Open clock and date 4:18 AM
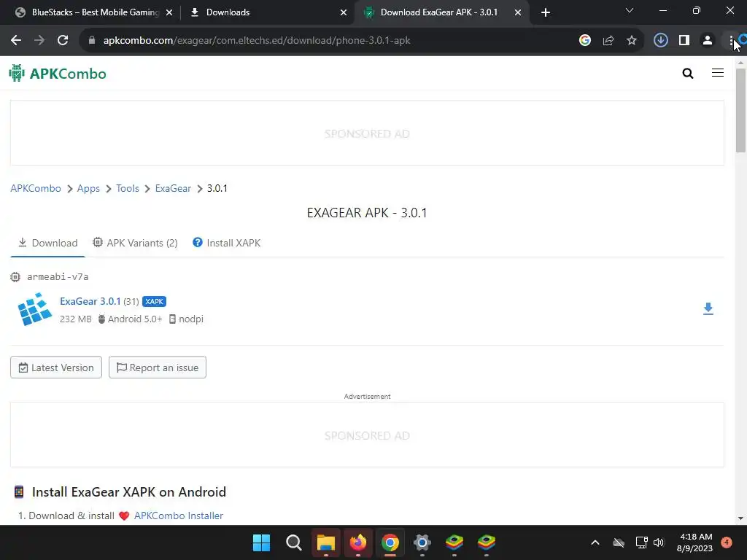 [x=694, y=542]
